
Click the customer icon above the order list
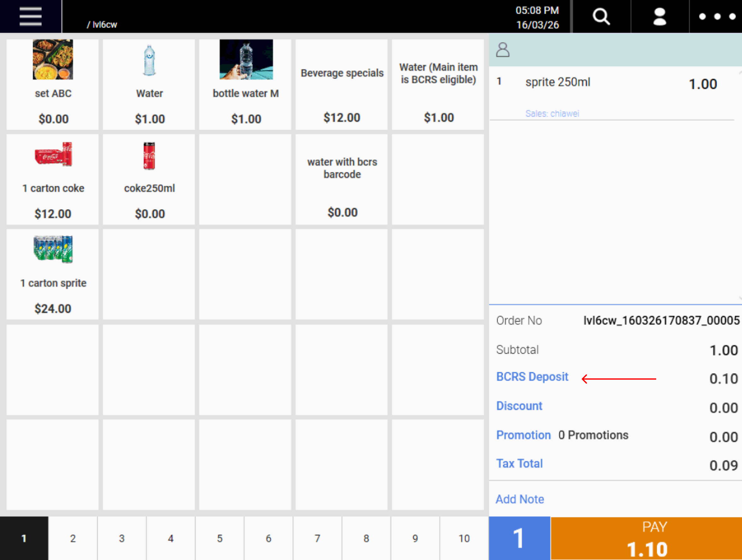[503, 50]
